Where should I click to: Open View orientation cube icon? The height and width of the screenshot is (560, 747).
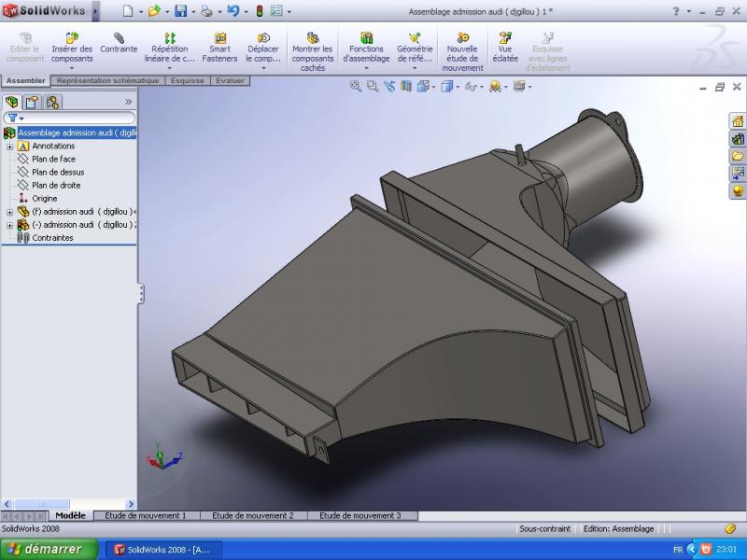tap(423, 86)
